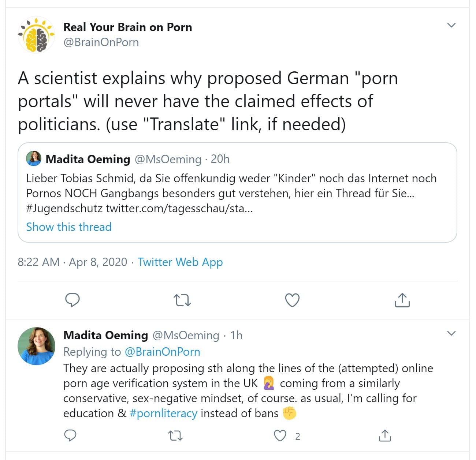Like Madita Oeming's reply with 2 likes
Screen dimensions: 476x460
click(280, 436)
